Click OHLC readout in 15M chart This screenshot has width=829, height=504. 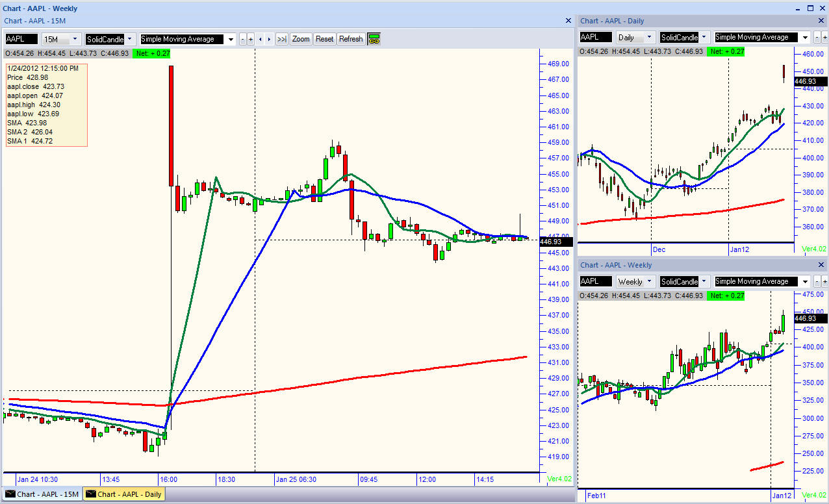click(x=67, y=53)
